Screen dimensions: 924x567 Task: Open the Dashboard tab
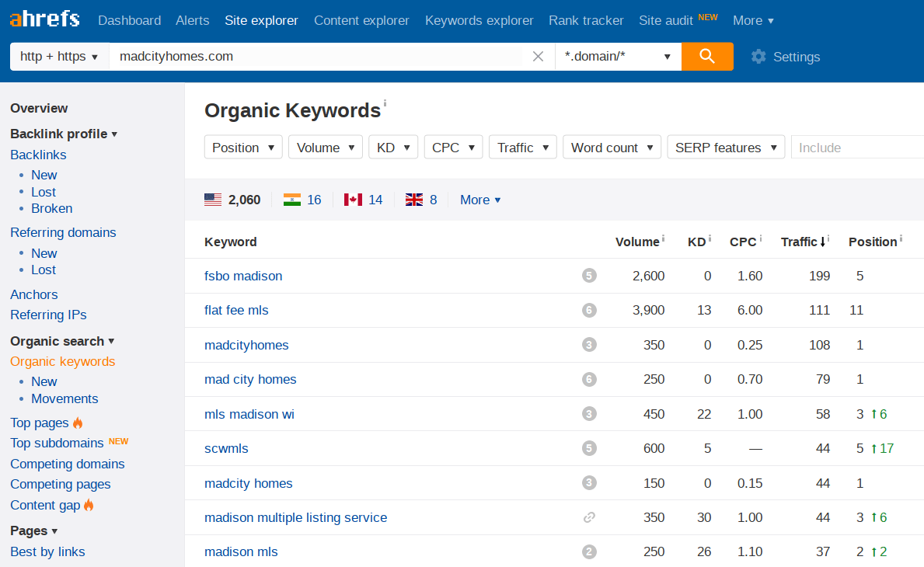click(130, 20)
